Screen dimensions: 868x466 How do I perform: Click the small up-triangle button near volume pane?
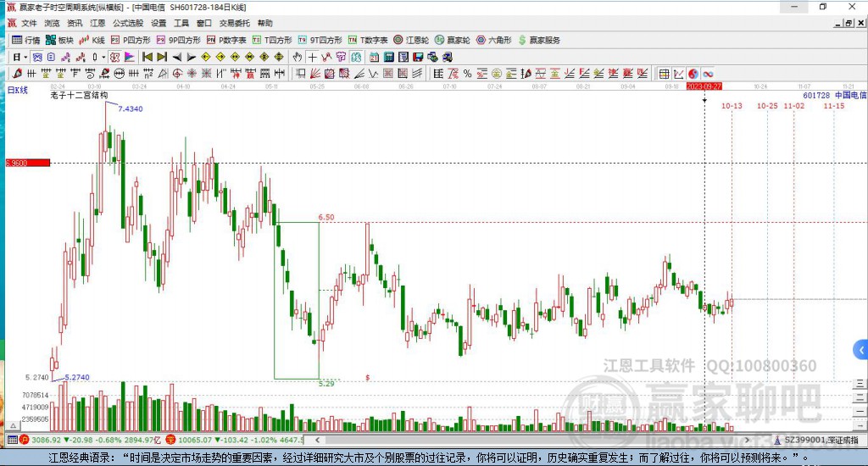pyautogui.click(x=14, y=426)
